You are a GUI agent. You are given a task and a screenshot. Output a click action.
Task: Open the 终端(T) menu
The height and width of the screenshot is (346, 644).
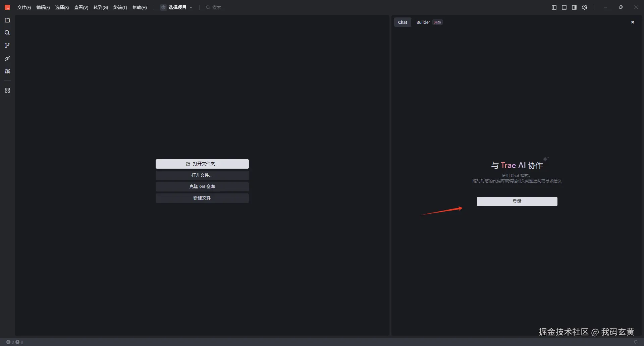click(x=120, y=7)
